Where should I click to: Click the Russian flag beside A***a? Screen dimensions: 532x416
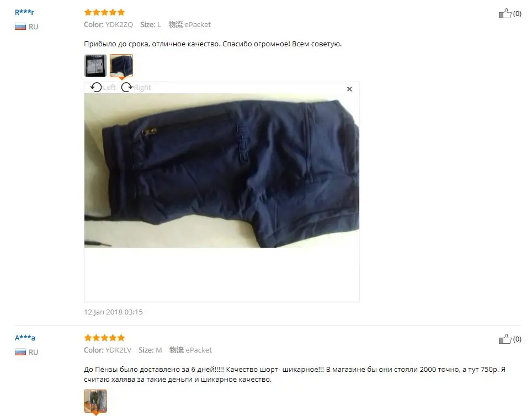(x=20, y=352)
